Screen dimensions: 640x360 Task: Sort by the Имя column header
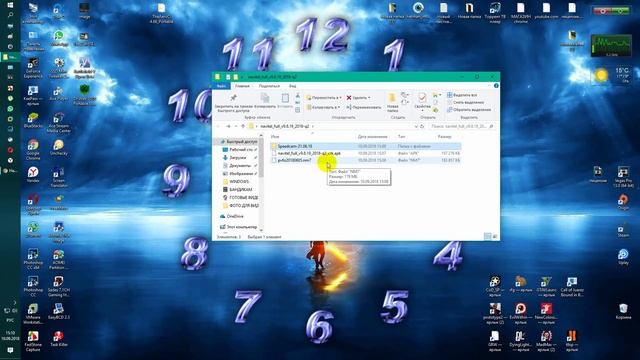tap(275, 137)
